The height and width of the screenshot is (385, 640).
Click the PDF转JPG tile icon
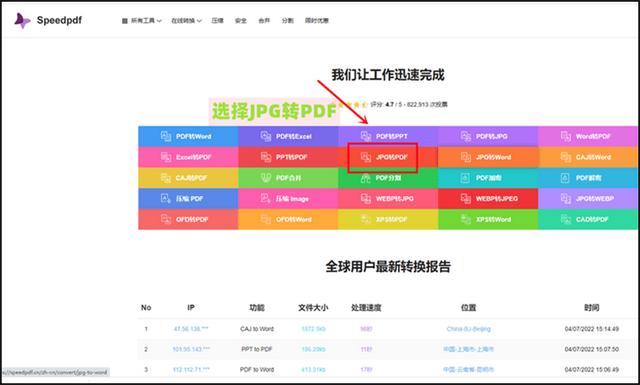point(466,136)
